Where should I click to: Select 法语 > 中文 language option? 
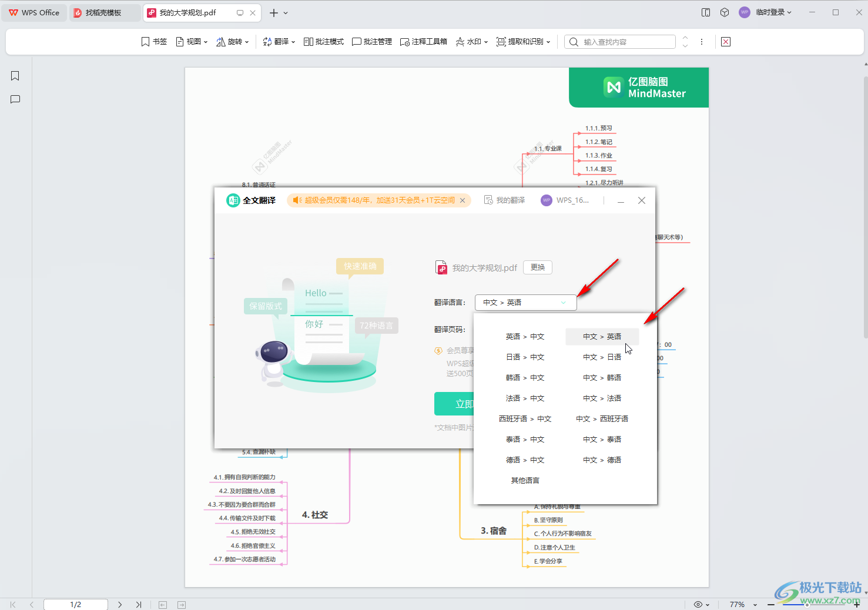pos(525,398)
